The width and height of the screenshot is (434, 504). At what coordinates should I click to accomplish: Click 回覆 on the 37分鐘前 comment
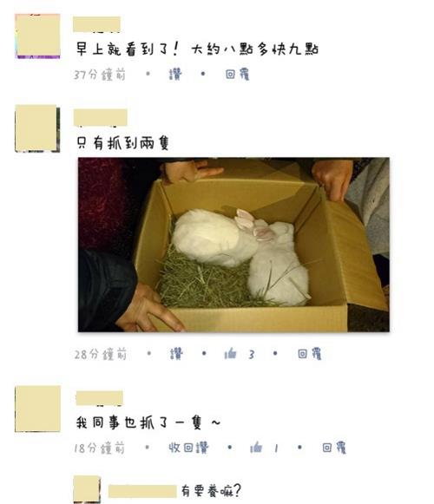click(238, 75)
